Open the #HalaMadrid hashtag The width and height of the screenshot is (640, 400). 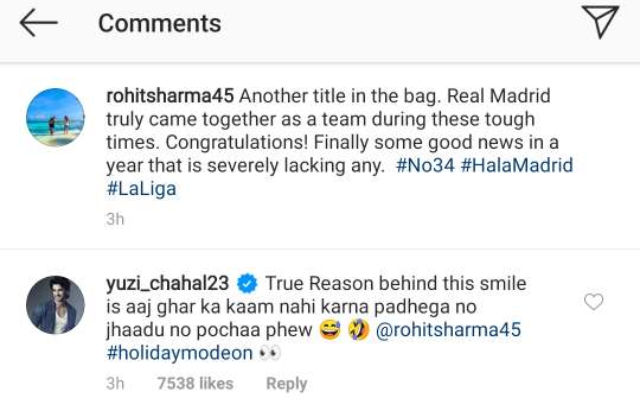tap(517, 165)
